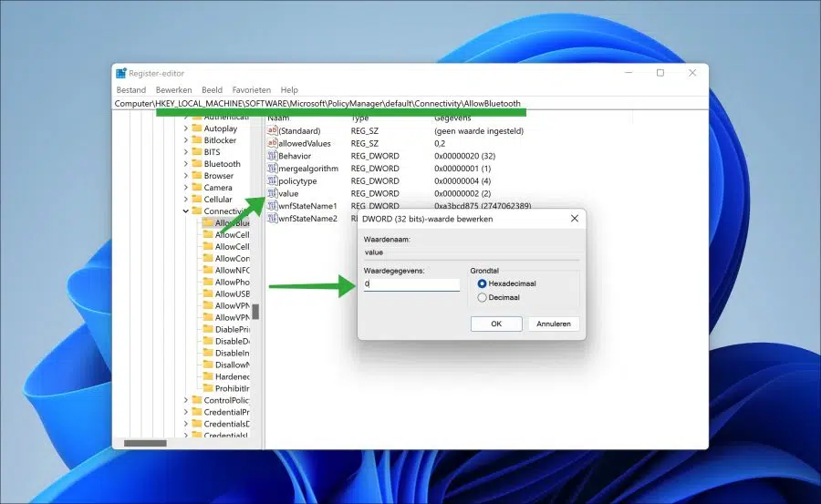Expand the BITS tree node

point(186,152)
